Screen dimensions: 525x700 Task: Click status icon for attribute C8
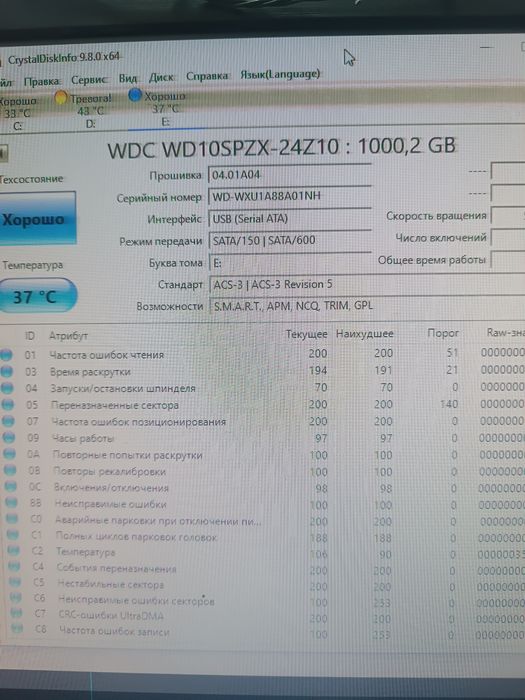tap(17, 629)
